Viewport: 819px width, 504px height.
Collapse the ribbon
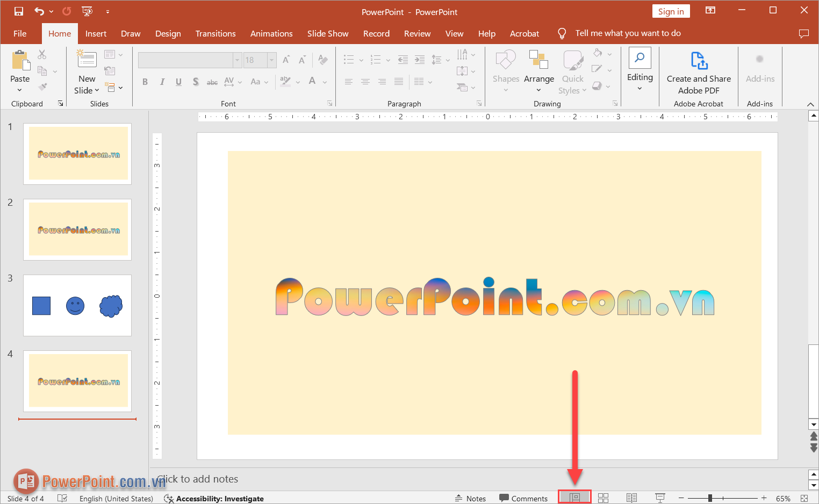tap(810, 104)
